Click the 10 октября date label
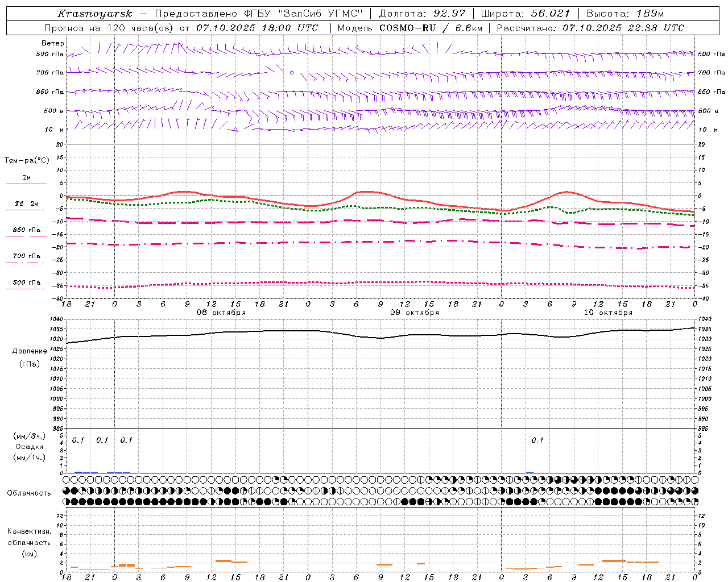Image resolution: width=728 pixels, height=582 pixels. pos(608,313)
